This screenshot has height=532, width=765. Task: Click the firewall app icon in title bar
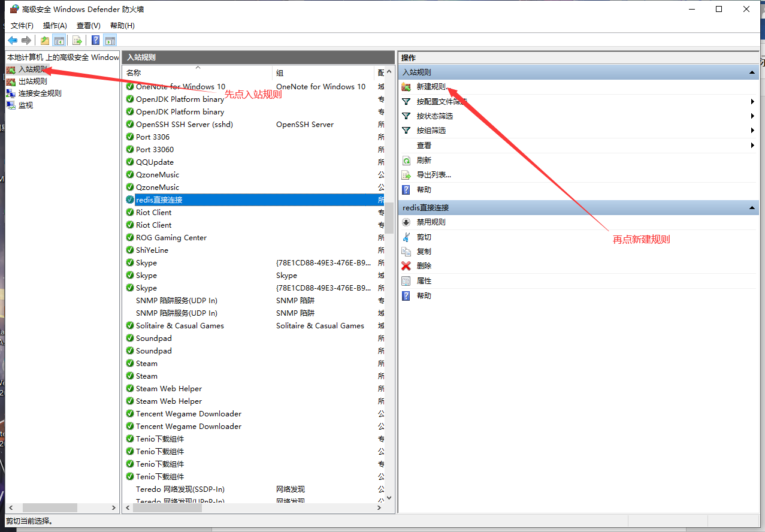pyautogui.click(x=14, y=9)
